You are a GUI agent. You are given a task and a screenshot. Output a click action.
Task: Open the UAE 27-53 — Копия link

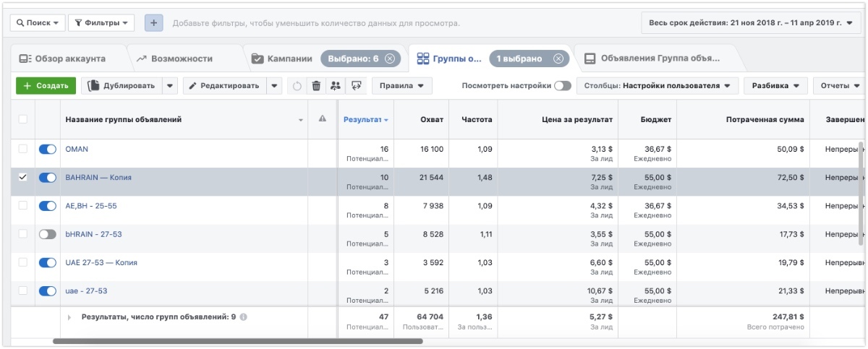[x=101, y=262]
